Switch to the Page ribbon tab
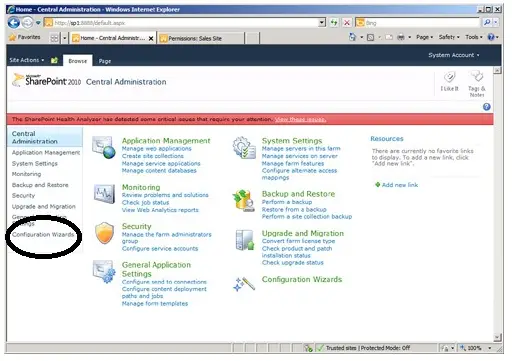 point(105,61)
